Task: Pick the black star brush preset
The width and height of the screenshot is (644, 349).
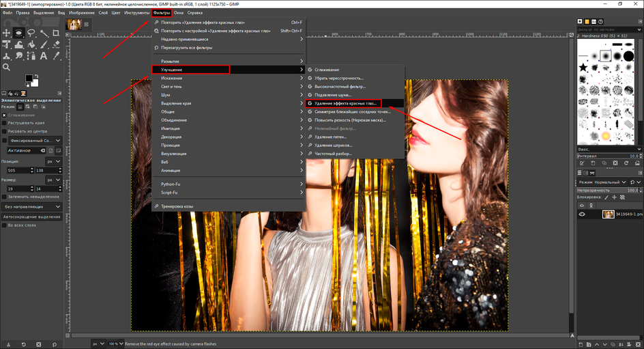Action: [x=584, y=68]
